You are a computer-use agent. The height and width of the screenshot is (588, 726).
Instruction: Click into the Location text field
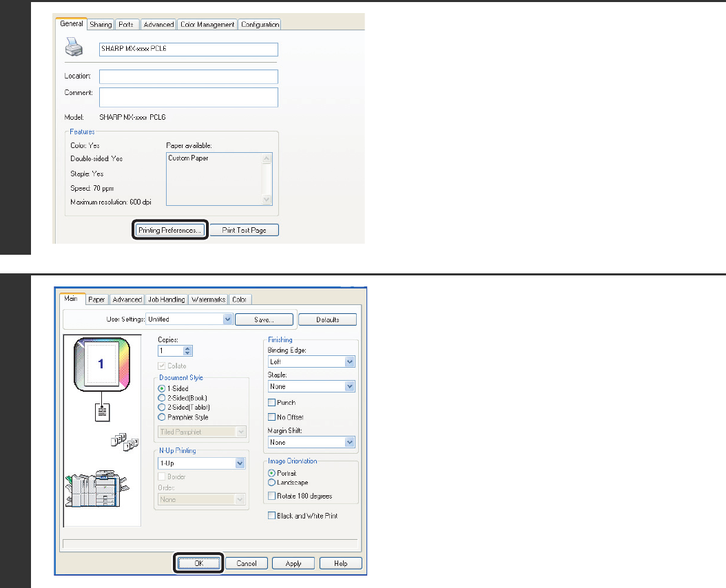pos(188,76)
